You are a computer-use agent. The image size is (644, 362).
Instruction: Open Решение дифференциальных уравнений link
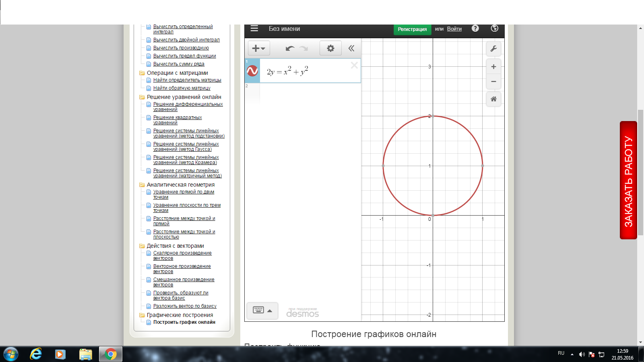click(x=188, y=107)
